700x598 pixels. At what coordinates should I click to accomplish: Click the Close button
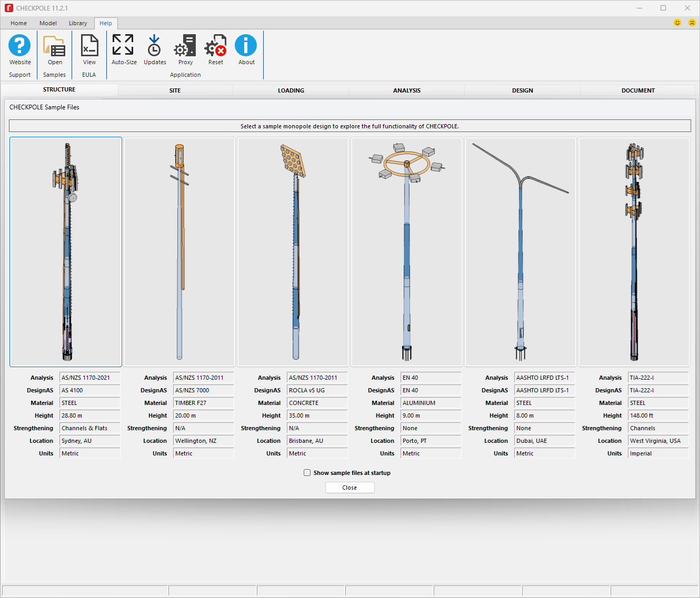350,488
